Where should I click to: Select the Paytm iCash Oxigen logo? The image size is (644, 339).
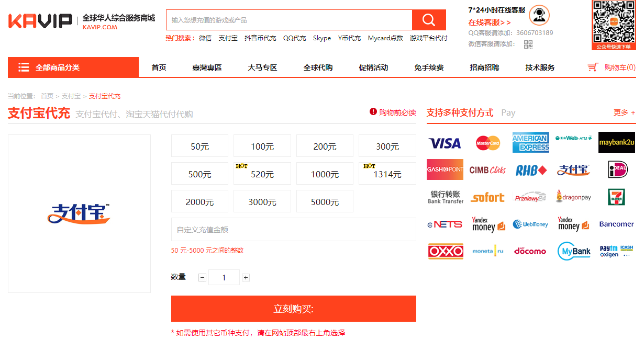pyautogui.click(x=616, y=251)
